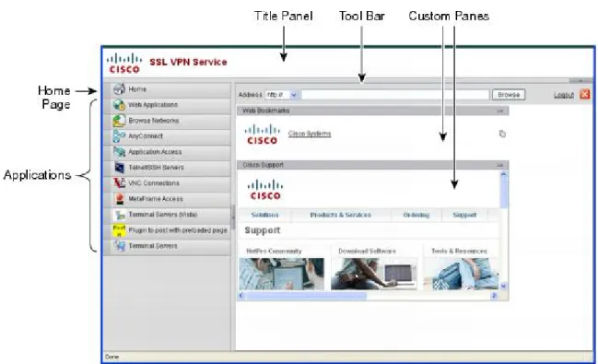
Task: Click Cisco logo in Web Bookmarks pane
Action: click(263, 134)
